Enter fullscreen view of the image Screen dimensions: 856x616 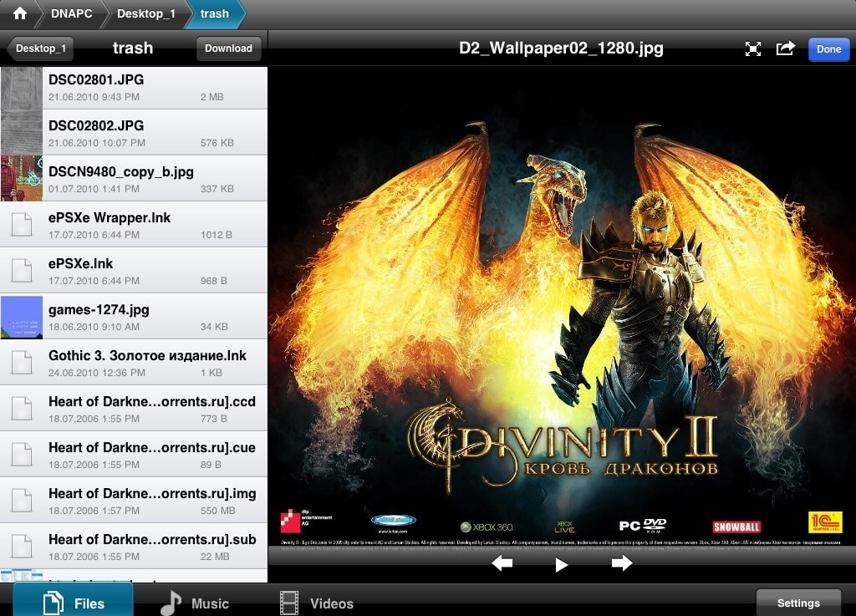point(753,49)
